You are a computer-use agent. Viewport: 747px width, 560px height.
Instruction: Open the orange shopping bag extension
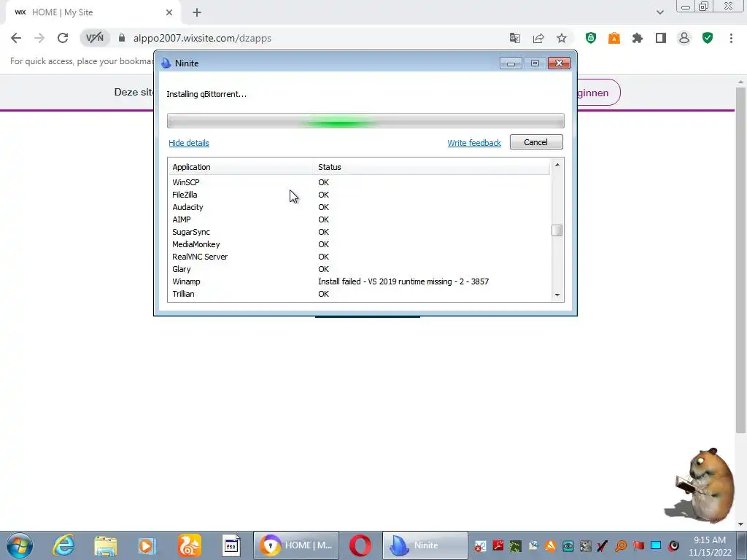614,38
